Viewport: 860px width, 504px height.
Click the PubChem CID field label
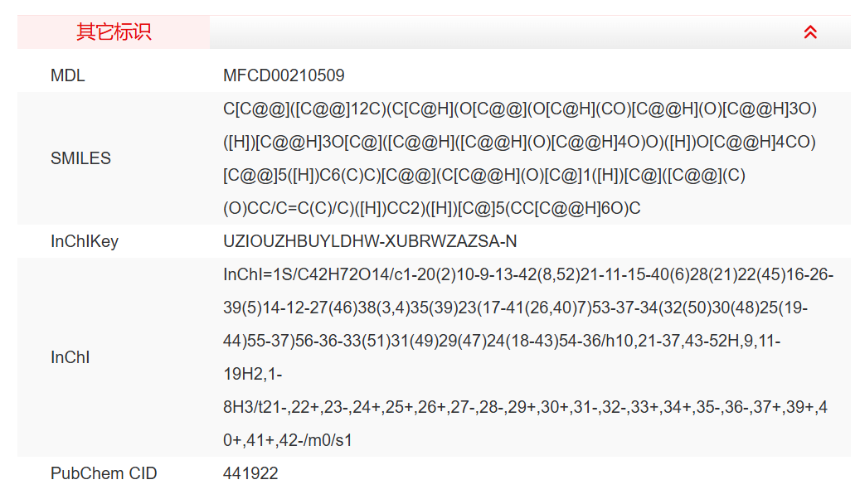click(104, 473)
